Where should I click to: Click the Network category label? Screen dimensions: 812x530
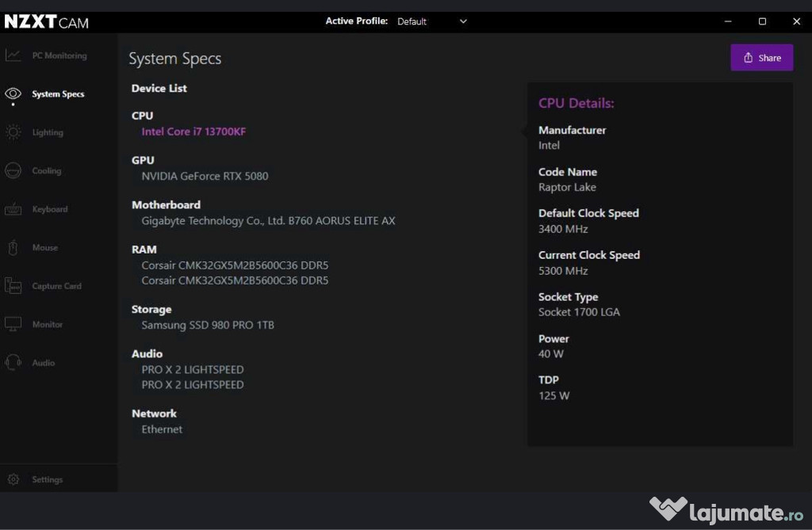point(154,414)
